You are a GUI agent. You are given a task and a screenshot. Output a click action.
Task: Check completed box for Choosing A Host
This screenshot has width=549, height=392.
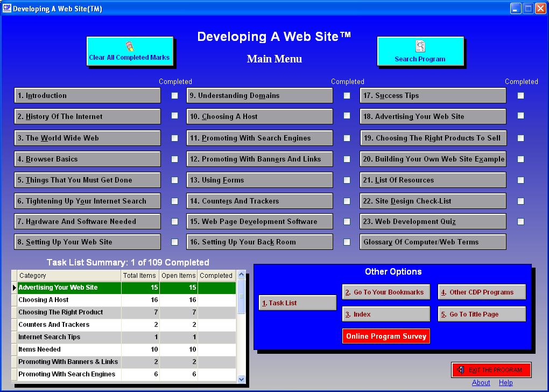coord(347,116)
